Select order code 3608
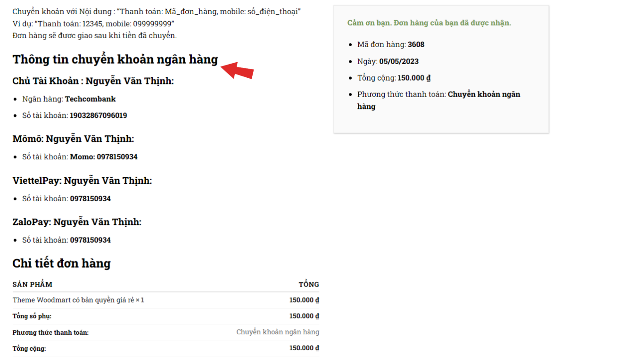This screenshot has height=362, width=644. (416, 45)
